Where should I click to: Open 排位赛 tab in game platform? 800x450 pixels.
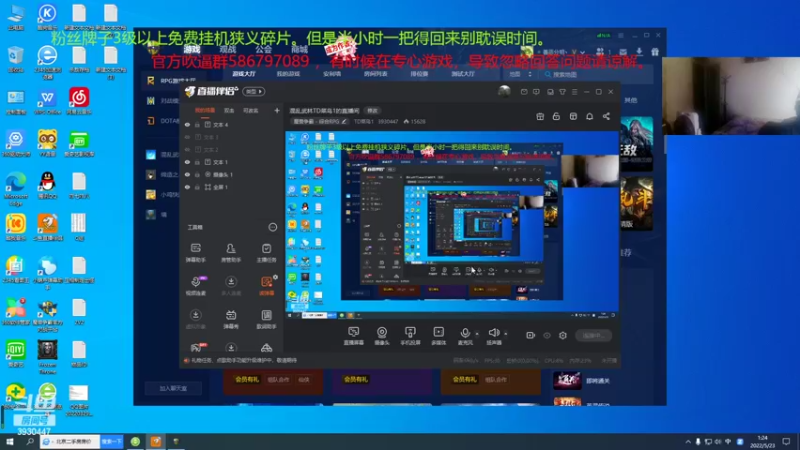coord(419,74)
